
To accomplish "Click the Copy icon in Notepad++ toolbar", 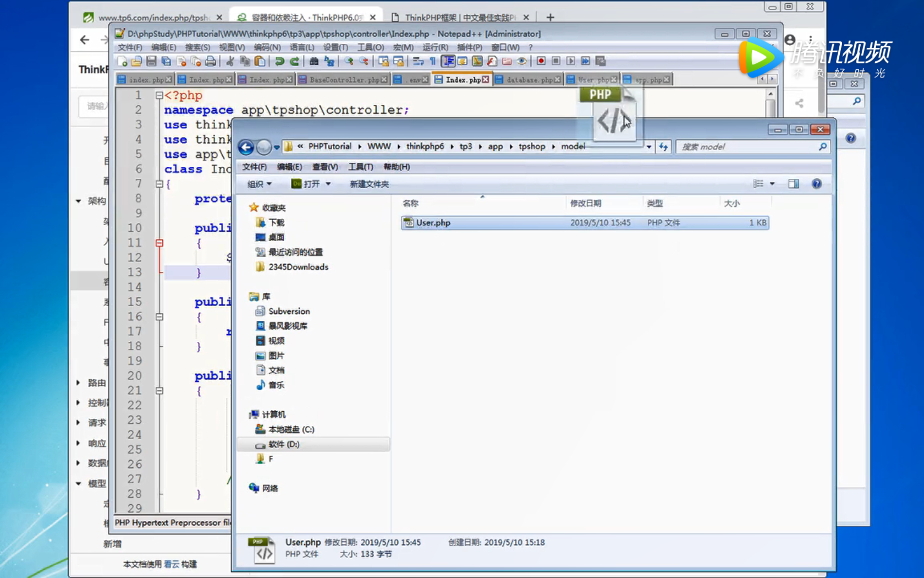I will pyautogui.click(x=245, y=61).
